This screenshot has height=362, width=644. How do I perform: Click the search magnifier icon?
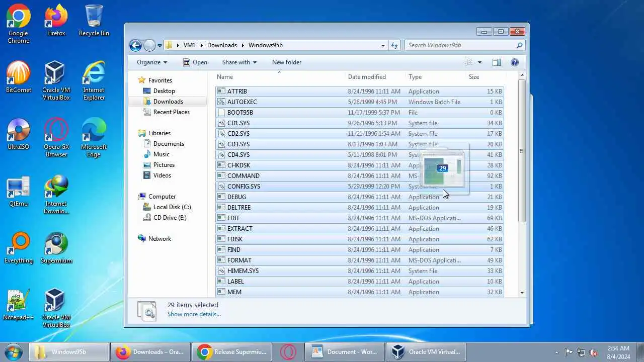(x=519, y=45)
